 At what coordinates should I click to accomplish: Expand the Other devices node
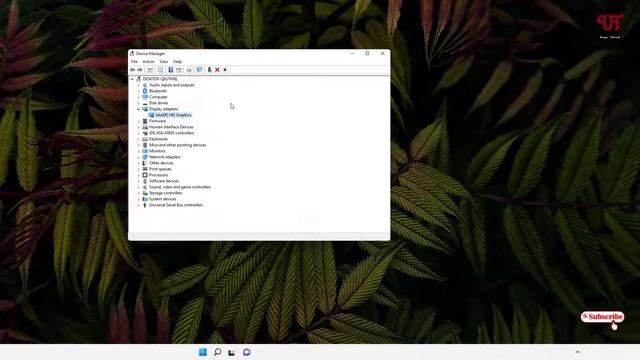click(x=138, y=163)
